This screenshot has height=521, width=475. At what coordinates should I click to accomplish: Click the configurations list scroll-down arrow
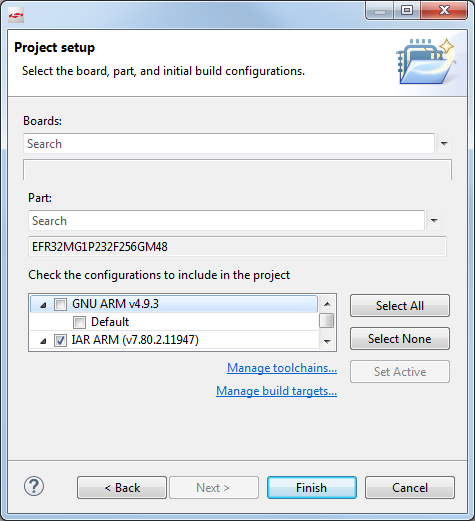pyautogui.click(x=327, y=341)
